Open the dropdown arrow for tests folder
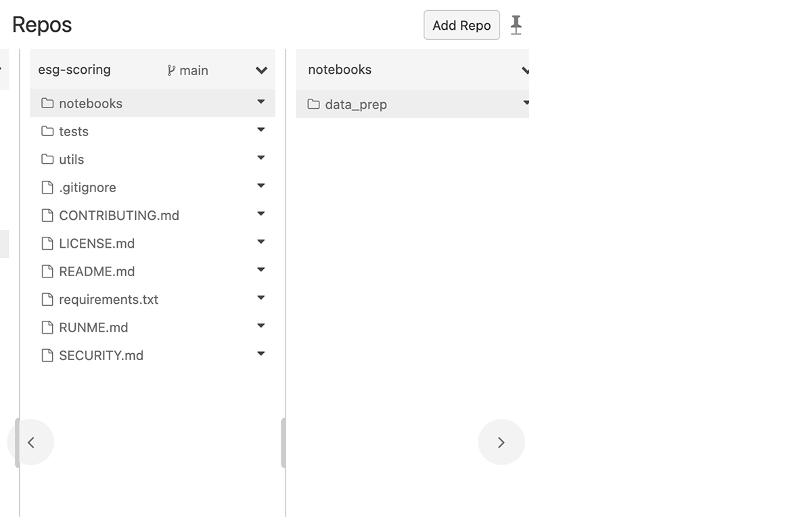Screen dimensions: 812x517 pyautogui.click(x=261, y=130)
